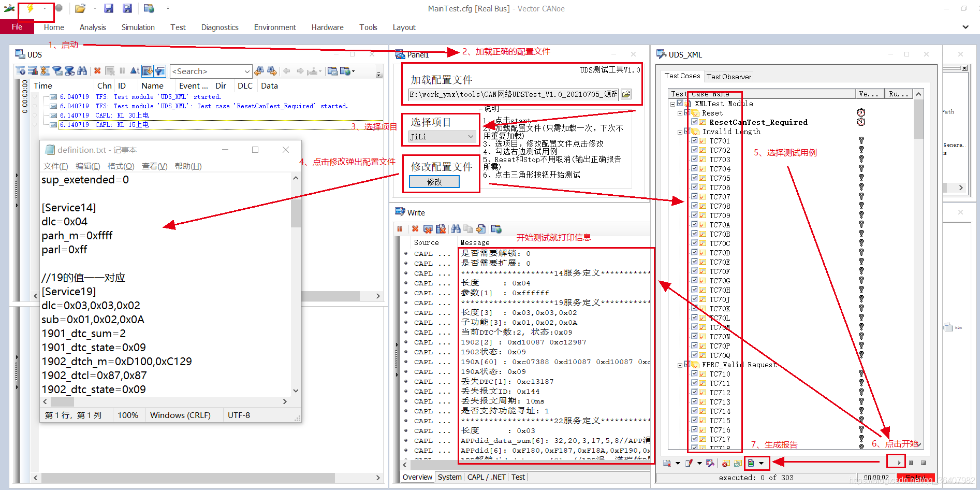This screenshot has height=490, width=980.
Task: Click the red X clear icon in Write window
Action: click(415, 228)
